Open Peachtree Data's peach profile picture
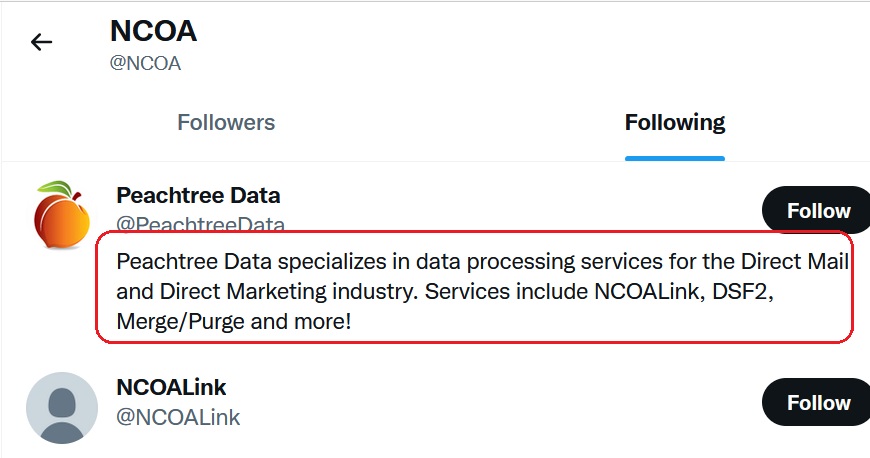The height and width of the screenshot is (458, 870). pyautogui.click(x=62, y=214)
